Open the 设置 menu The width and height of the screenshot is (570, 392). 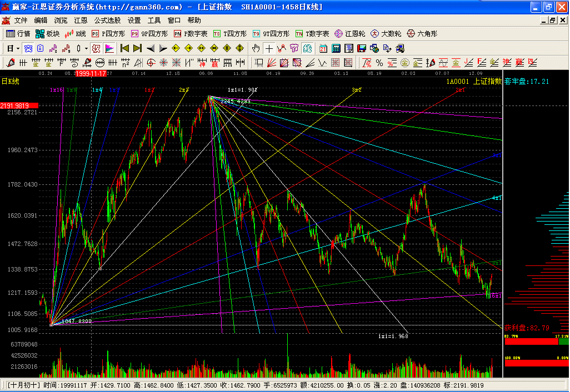(x=134, y=20)
